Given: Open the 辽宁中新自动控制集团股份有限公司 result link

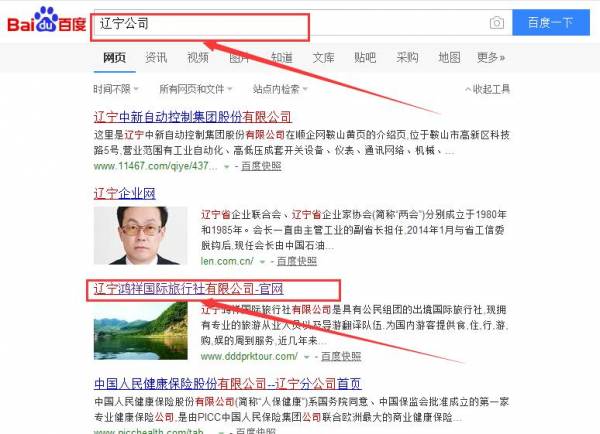Looking at the screenshot, I should click(192, 117).
